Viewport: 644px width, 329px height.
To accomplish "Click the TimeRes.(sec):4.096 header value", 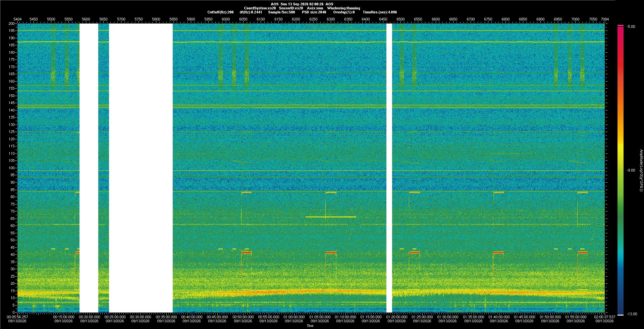I will (380, 12).
